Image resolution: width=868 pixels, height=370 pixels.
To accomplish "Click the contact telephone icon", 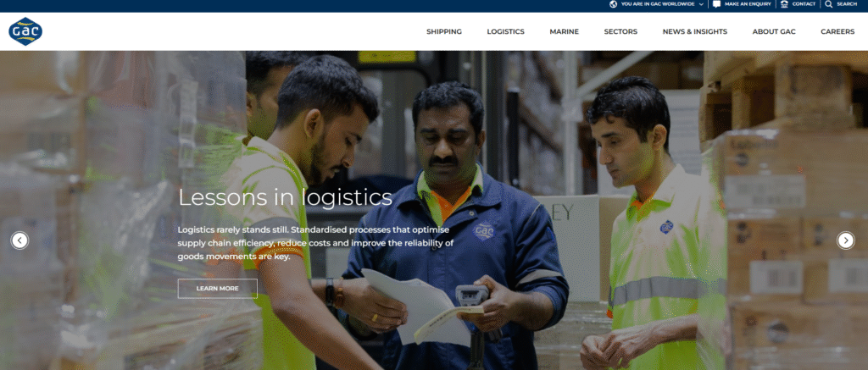I will pyautogui.click(x=784, y=4).
